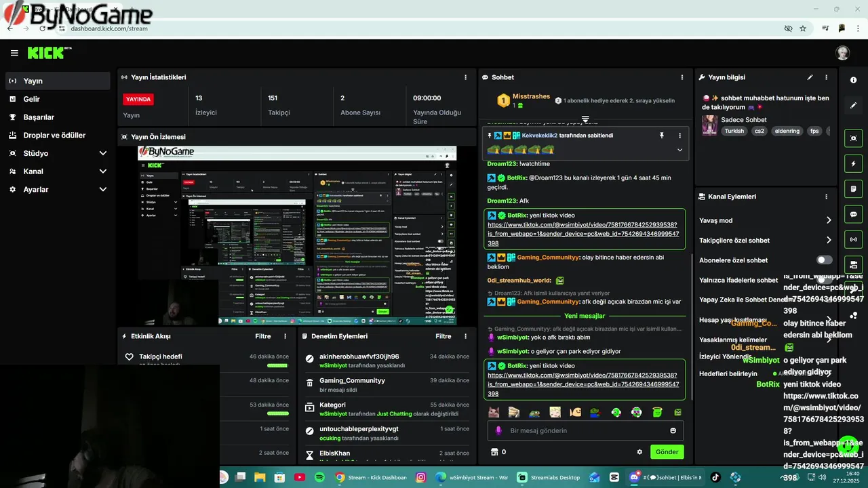Open the hamburger navigation menu
Screen dimensions: 868x488
[x=14, y=53]
